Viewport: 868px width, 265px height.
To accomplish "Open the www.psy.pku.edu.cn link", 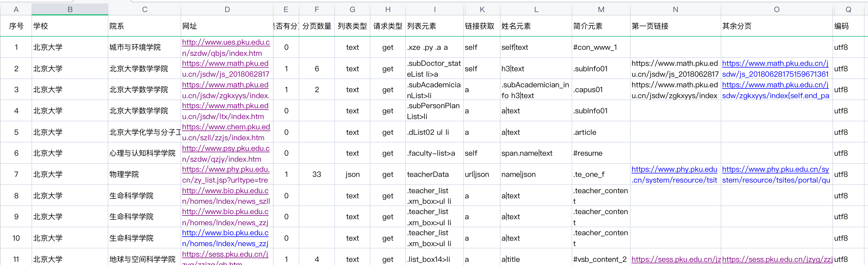I will [x=226, y=153].
